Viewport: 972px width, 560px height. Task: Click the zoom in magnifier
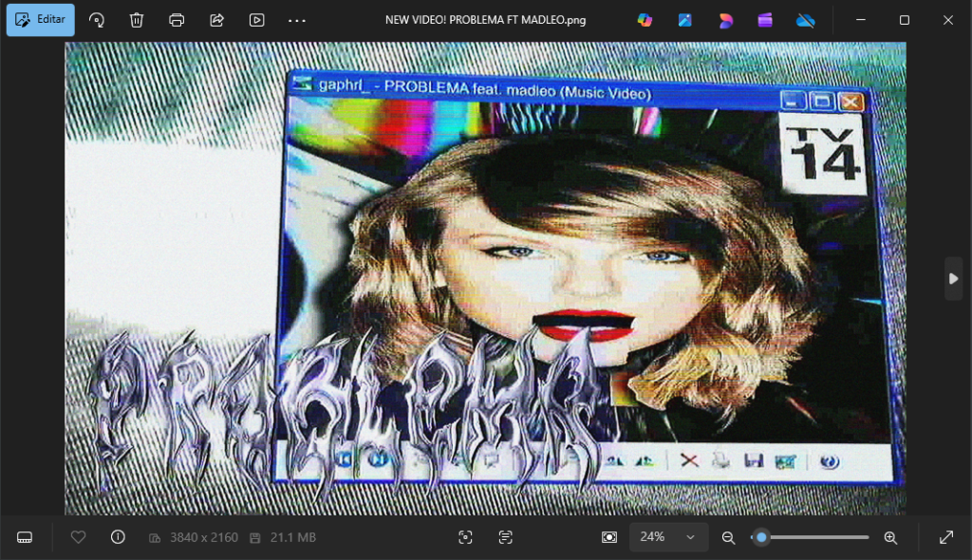click(890, 537)
